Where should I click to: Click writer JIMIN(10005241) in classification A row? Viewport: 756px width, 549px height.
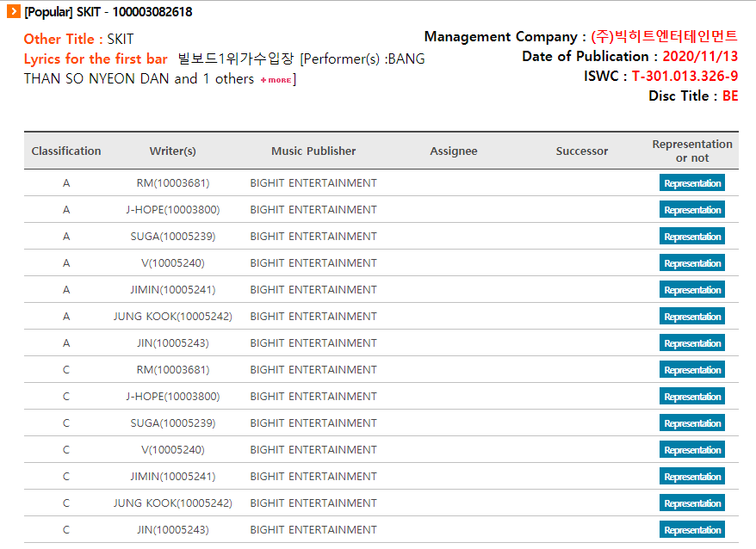coord(172,290)
